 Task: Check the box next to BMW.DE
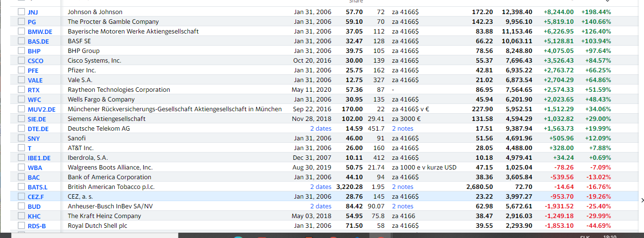tap(21, 31)
